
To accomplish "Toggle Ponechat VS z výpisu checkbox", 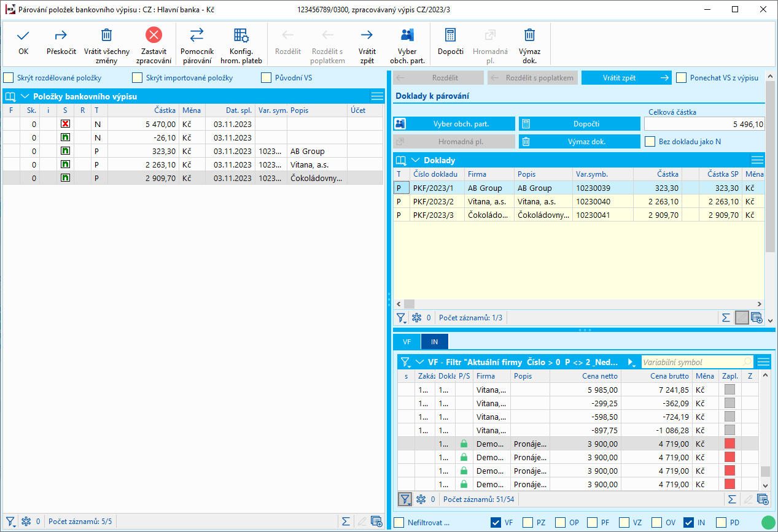I will pyautogui.click(x=681, y=78).
